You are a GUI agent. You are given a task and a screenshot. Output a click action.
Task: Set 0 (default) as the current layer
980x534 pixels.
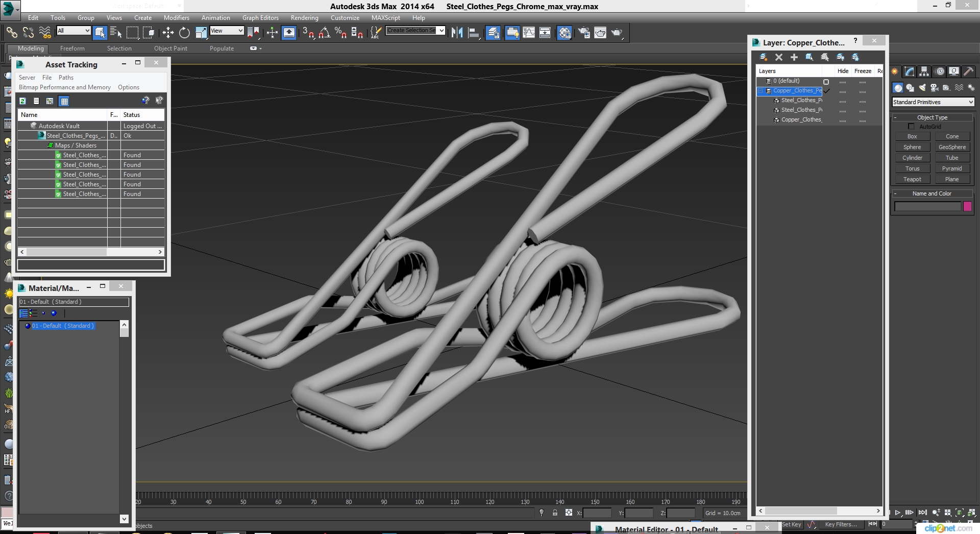click(x=826, y=82)
